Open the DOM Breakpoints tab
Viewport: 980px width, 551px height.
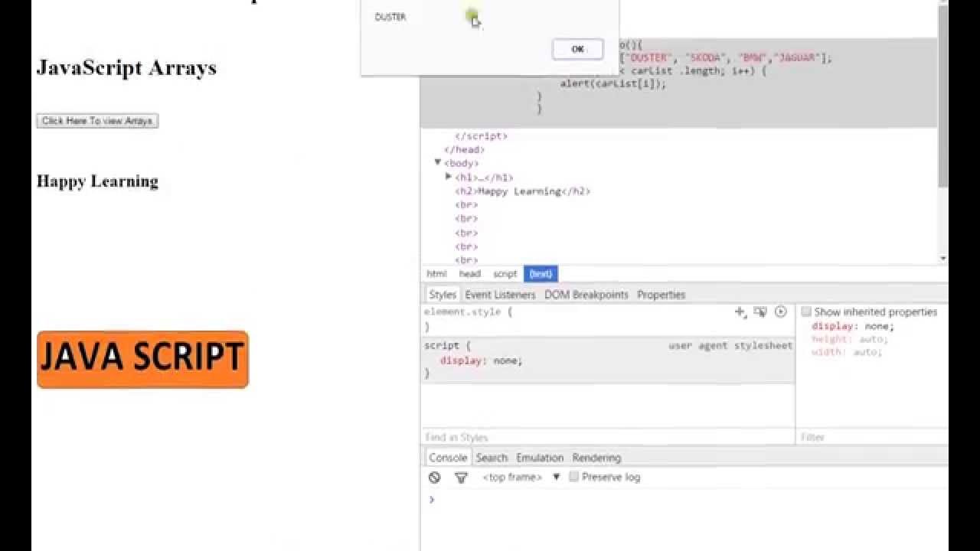point(586,295)
